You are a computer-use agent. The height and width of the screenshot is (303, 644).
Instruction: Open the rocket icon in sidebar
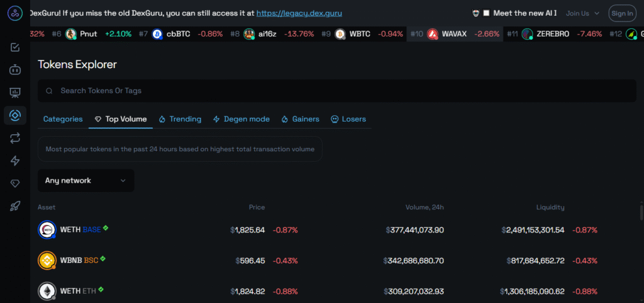pyautogui.click(x=15, y=207)
